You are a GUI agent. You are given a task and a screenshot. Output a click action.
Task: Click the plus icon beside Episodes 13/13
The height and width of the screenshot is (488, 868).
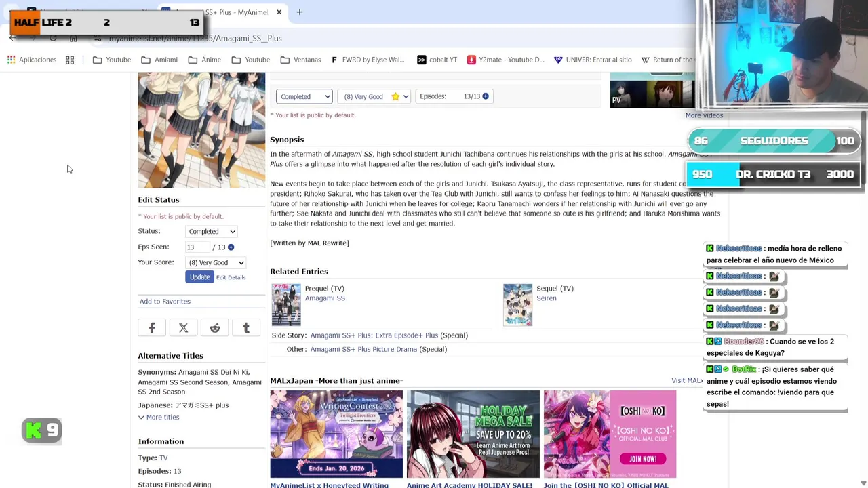[486, 96]
